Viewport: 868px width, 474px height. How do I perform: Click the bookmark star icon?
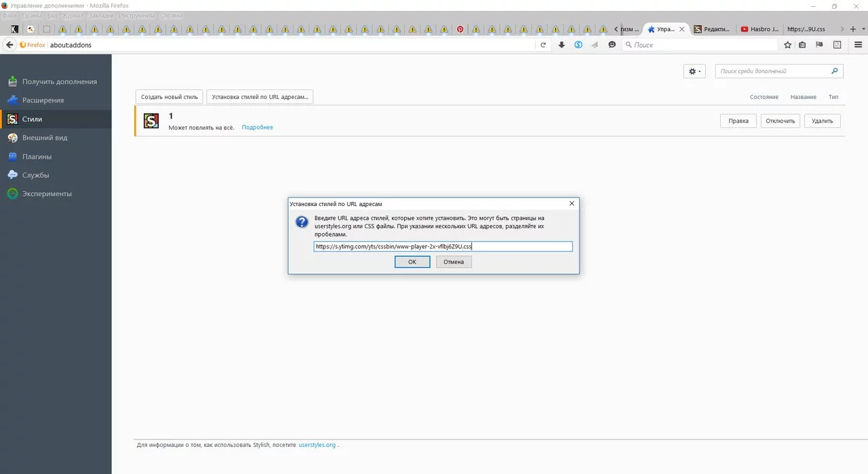pos(787,45)
